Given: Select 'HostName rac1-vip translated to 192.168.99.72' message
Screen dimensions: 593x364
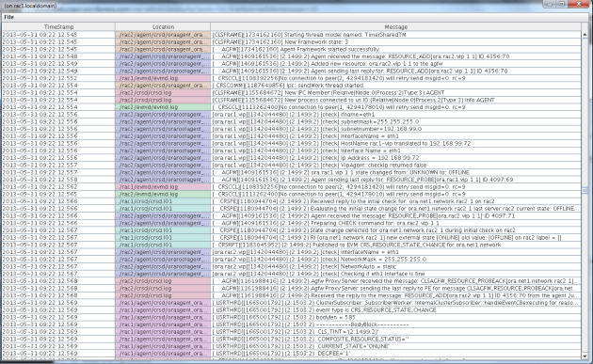Looking at the screenshot, I should (x=395, y=143).
